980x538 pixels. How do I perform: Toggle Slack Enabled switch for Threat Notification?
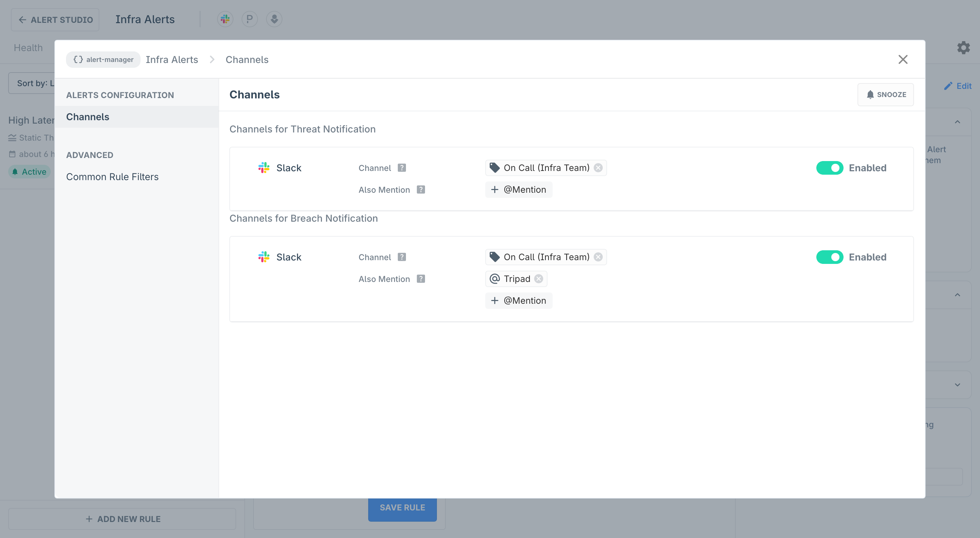click(830, 168)
